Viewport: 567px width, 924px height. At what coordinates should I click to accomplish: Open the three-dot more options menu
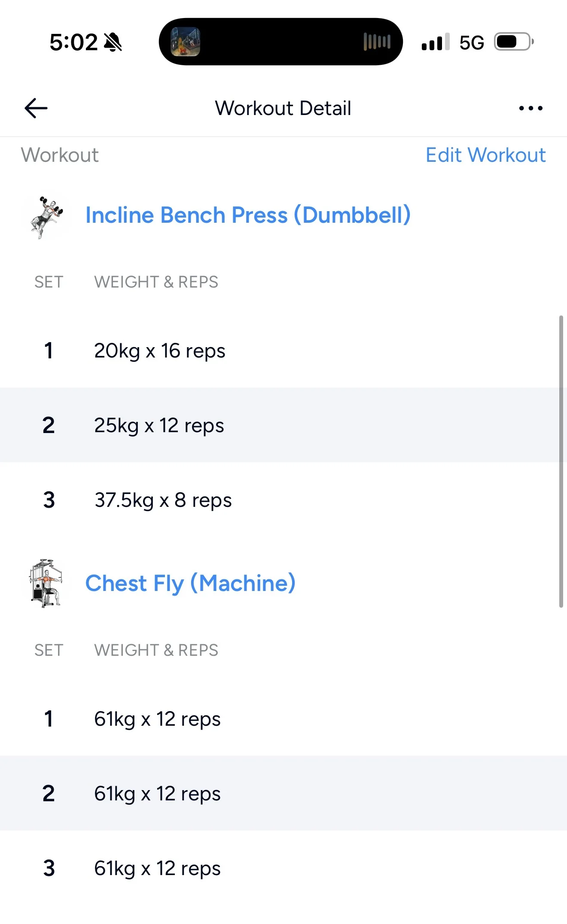click(x=530, y=108)
